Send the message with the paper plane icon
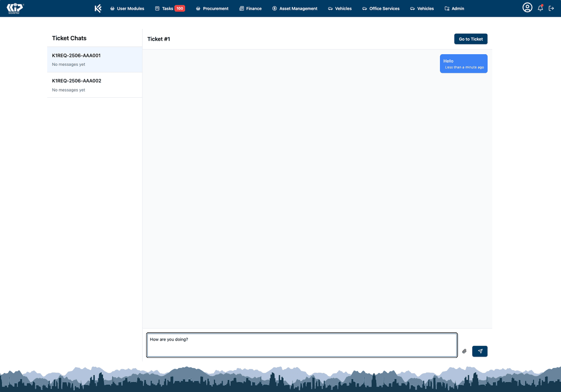The image size is (561, 392). coord(480,351)
